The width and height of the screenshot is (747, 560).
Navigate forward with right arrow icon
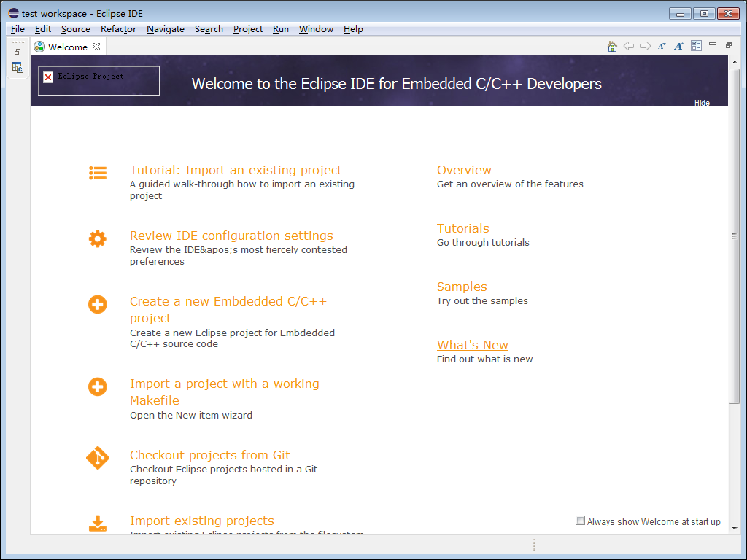646,46
